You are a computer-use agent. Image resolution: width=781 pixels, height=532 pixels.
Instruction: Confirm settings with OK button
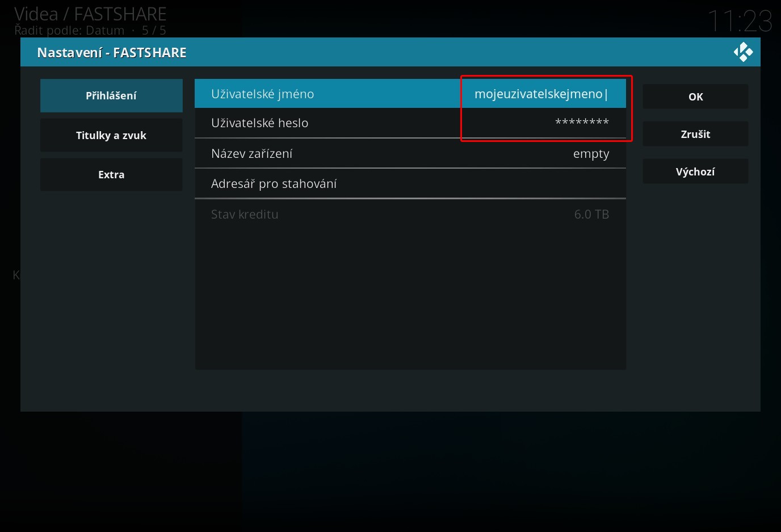click(x=695, y=97)
